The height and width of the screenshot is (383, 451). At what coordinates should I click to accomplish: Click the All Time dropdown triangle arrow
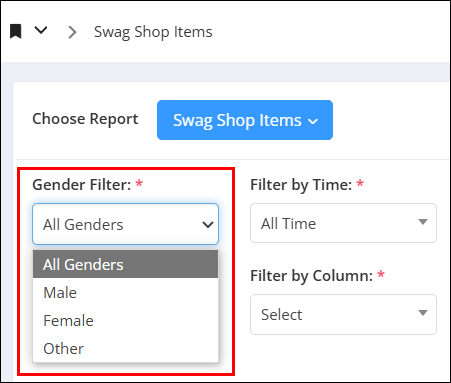point(423,222)
